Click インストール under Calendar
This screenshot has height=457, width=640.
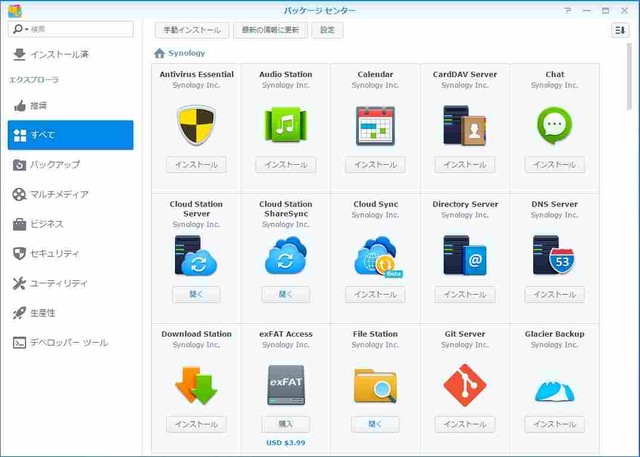coord(375,164)
